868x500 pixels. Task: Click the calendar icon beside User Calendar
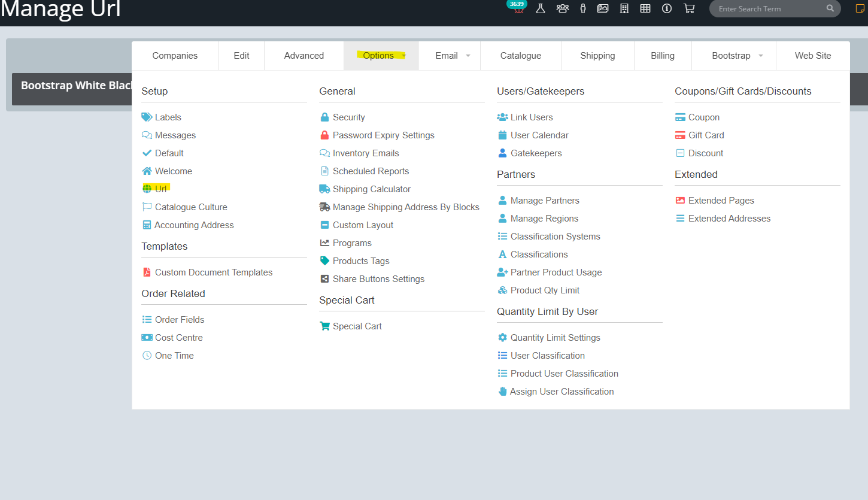click(x=502, y=135)
